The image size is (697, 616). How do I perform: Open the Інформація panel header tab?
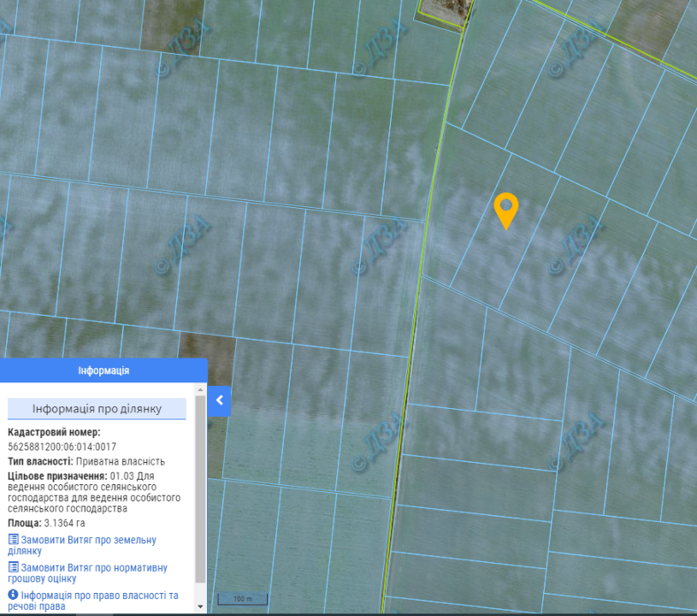point(103,370)
